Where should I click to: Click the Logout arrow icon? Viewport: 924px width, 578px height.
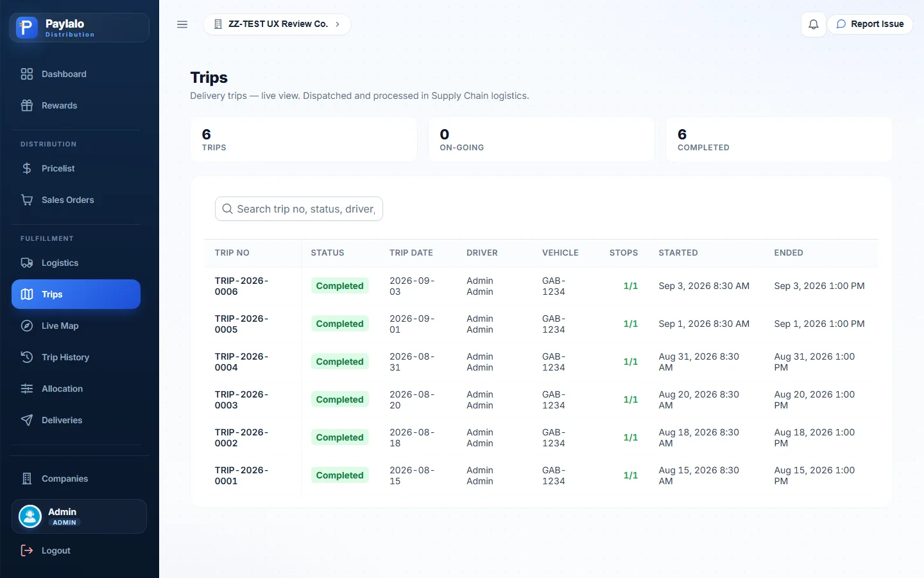tap(27, 550)
